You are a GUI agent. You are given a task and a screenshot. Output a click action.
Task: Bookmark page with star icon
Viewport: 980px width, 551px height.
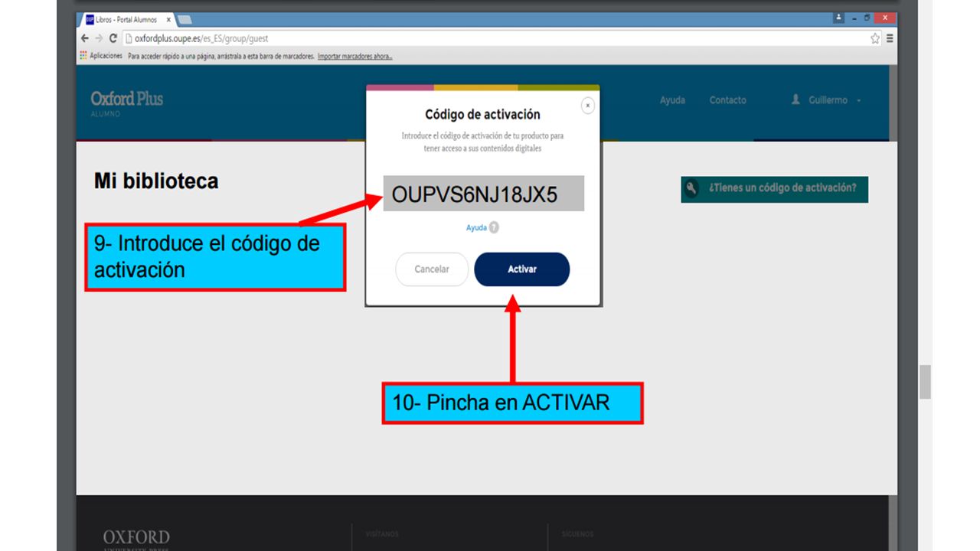(x=875, y=38)
